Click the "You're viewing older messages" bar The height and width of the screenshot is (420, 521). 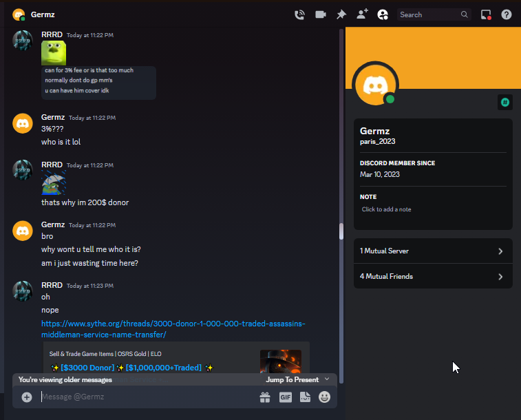coord(174,379)
